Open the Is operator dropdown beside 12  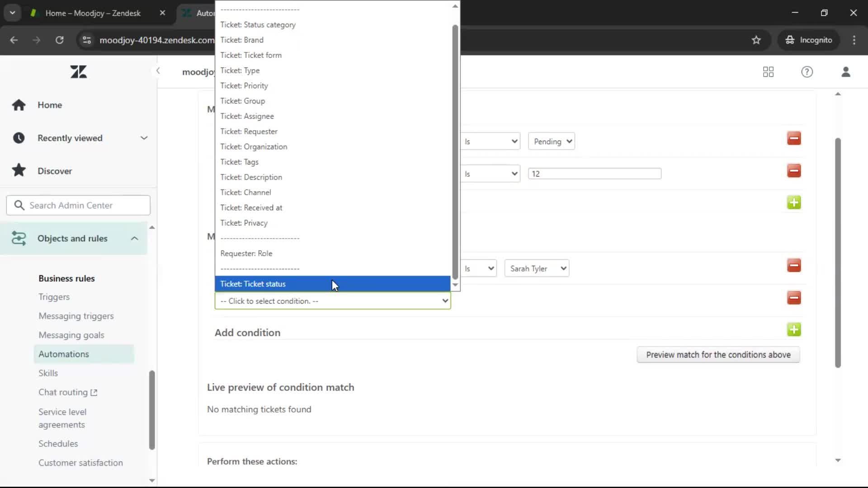[490, 174]
